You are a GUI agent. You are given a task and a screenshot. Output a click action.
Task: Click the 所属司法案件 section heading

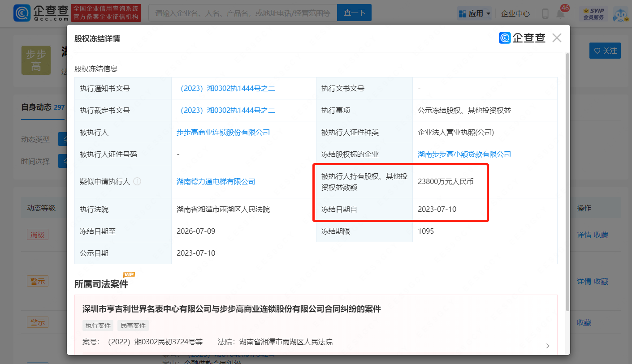[101, 284]
